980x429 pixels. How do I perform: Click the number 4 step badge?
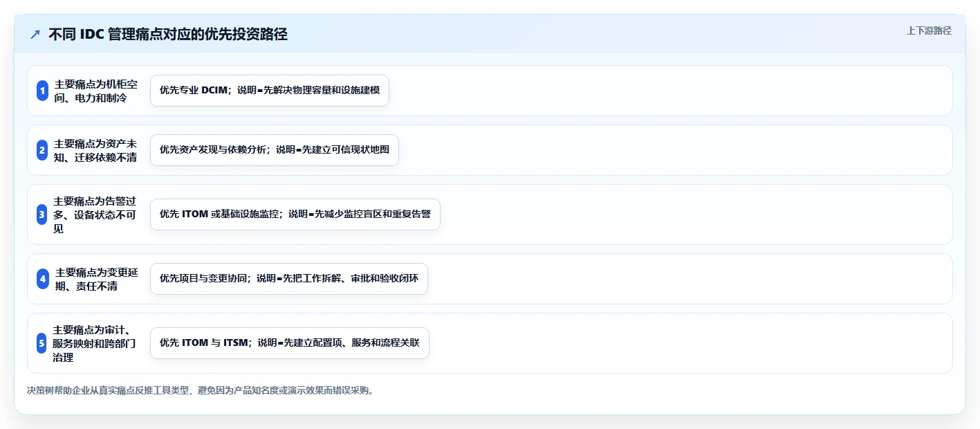point(42,279)
